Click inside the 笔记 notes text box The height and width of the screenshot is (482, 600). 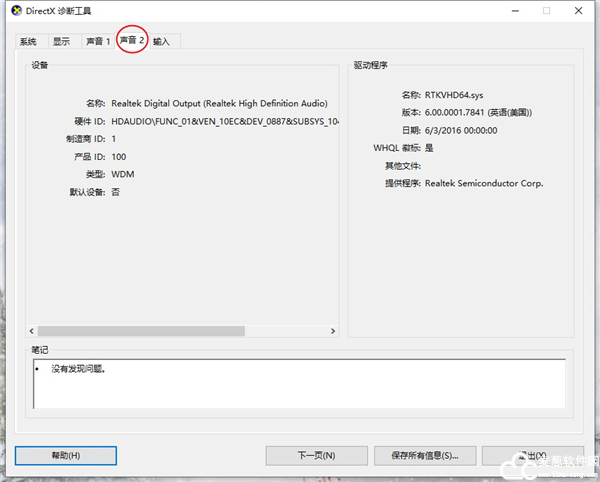[x=299, y=384]
